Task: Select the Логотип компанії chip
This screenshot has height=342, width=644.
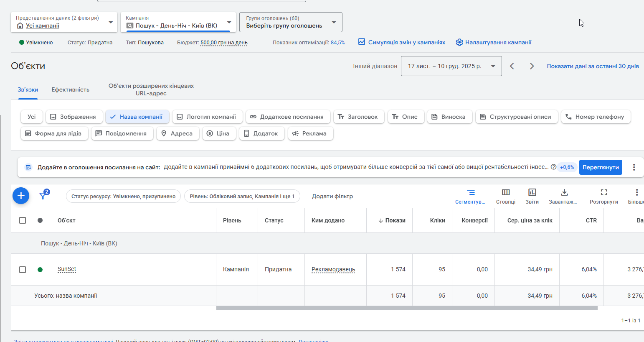Action: pos(208,117)
